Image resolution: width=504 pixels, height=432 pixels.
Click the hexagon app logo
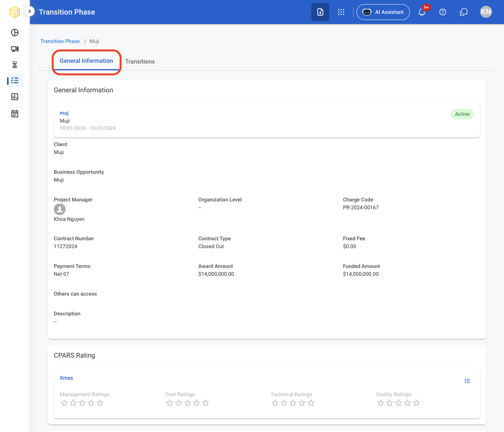15,12
